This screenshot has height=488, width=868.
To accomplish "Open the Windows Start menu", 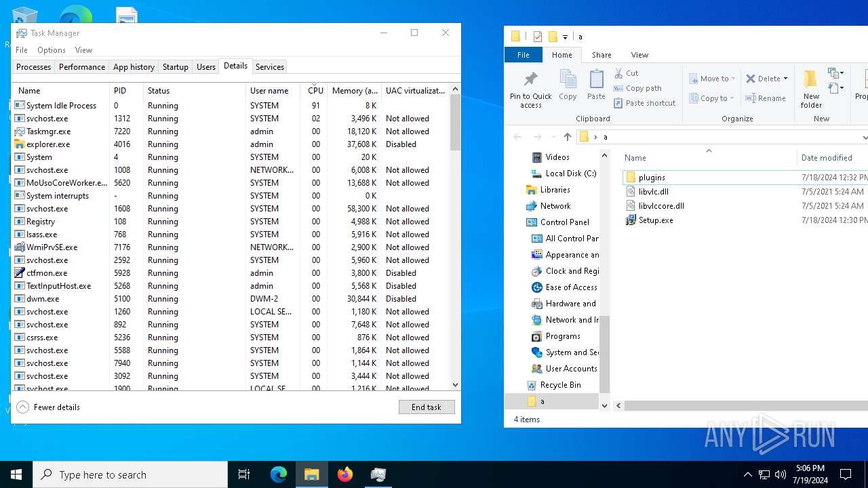I will click(x=16, y=474).
